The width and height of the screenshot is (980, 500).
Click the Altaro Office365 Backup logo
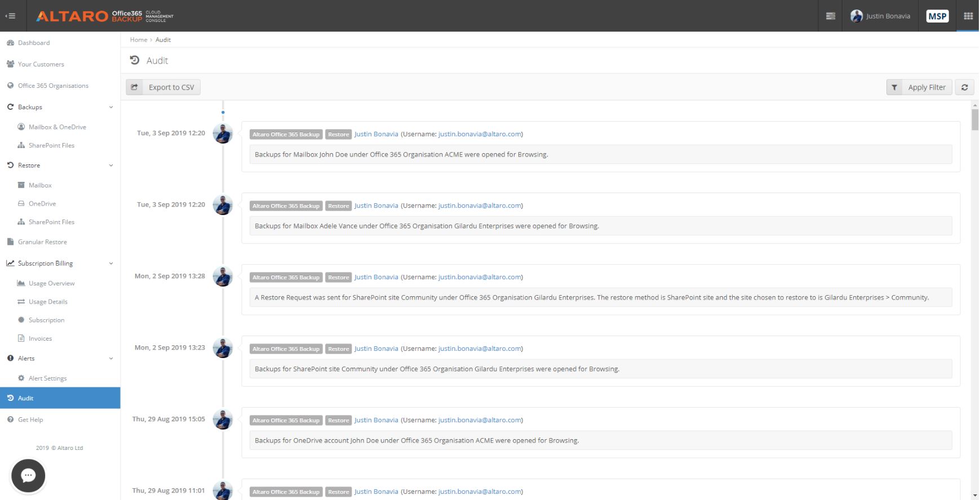(x=105, y=16)
